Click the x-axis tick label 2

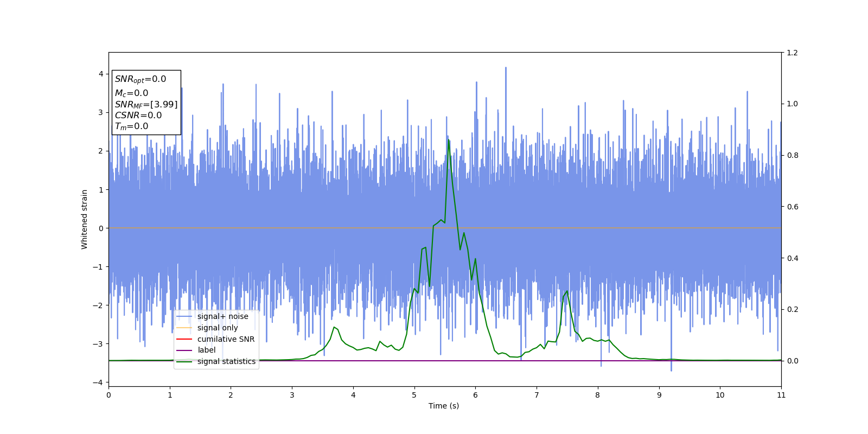[x=231, y=395]
